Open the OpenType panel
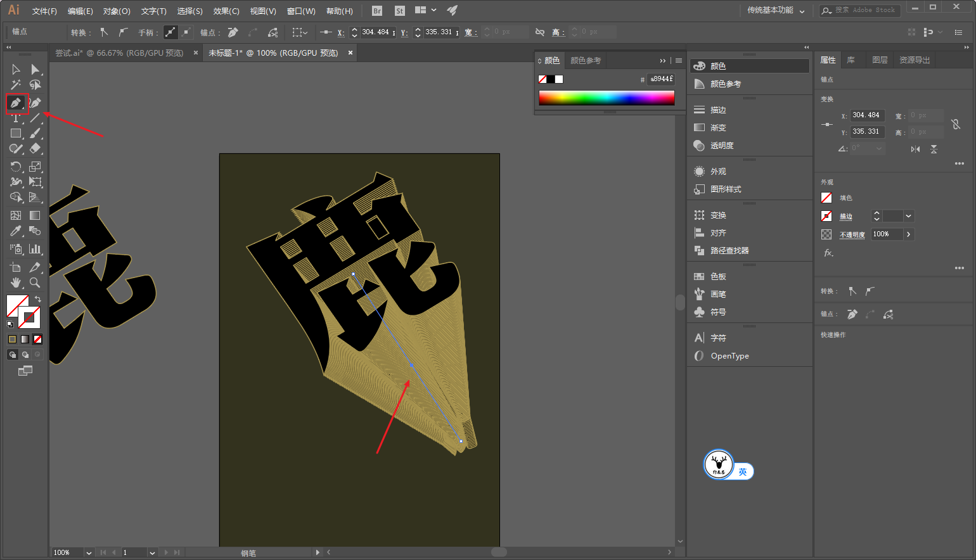 pyautogui.click(x=729, y=356)
